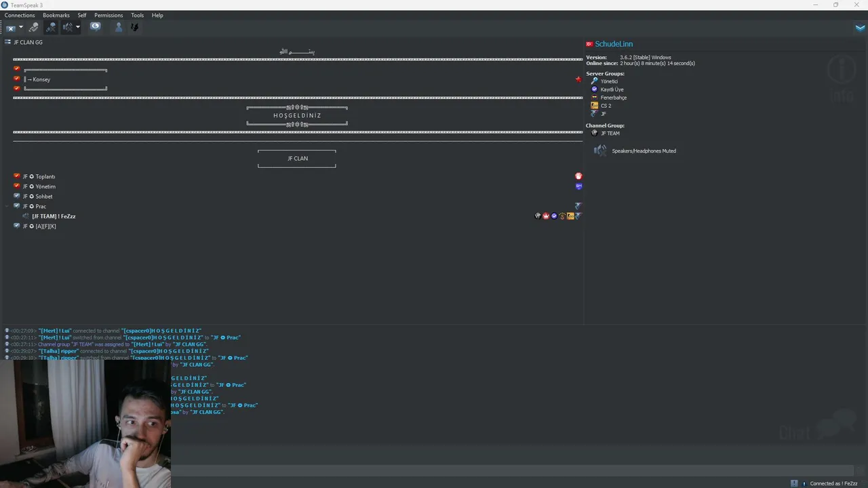
Task: Click the blue cloud icon at top right
Action: click(860, 28)
